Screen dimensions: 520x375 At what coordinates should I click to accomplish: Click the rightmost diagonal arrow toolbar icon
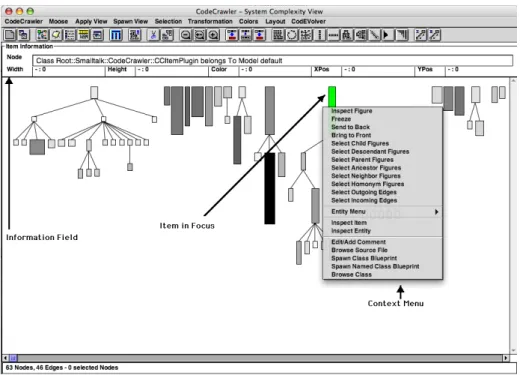435,35
